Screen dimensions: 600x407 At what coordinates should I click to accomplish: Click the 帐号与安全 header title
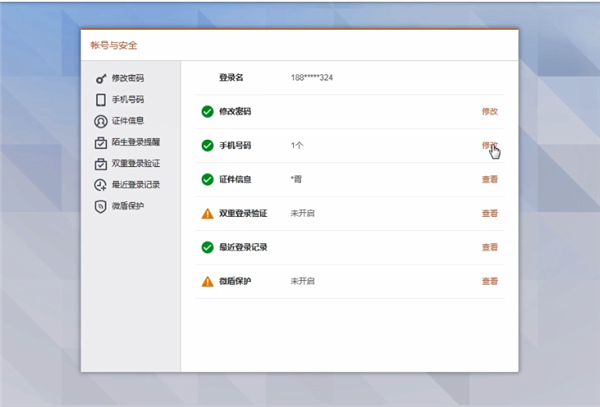[x=114, y=45]
